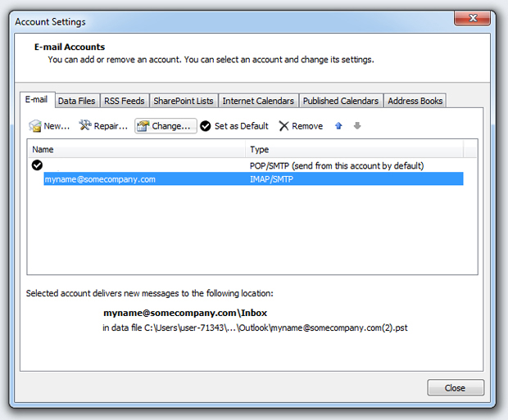Switch to Address Books tab
Viewport: 508px width, 420px height.
click(415, 101)
